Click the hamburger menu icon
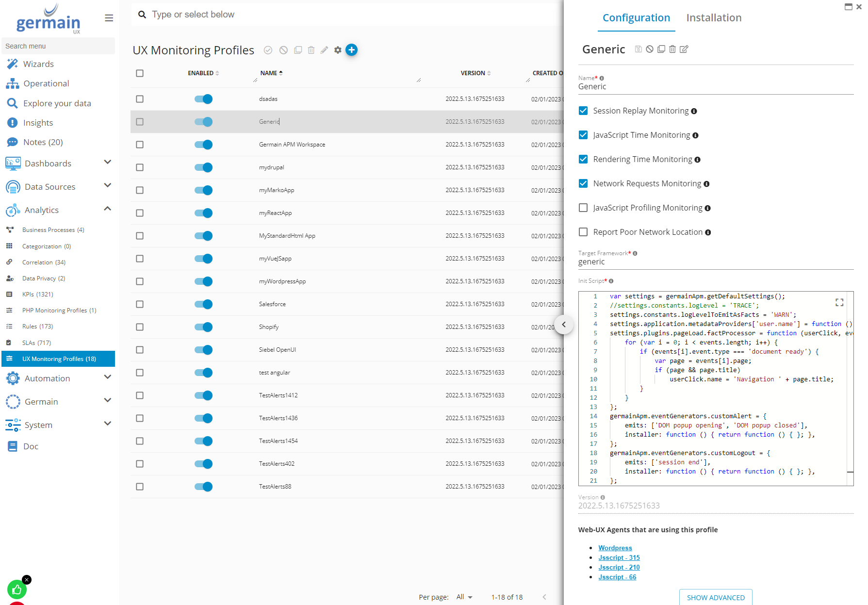The height and width of the screenshot is (605, 868). coord(109,18)
